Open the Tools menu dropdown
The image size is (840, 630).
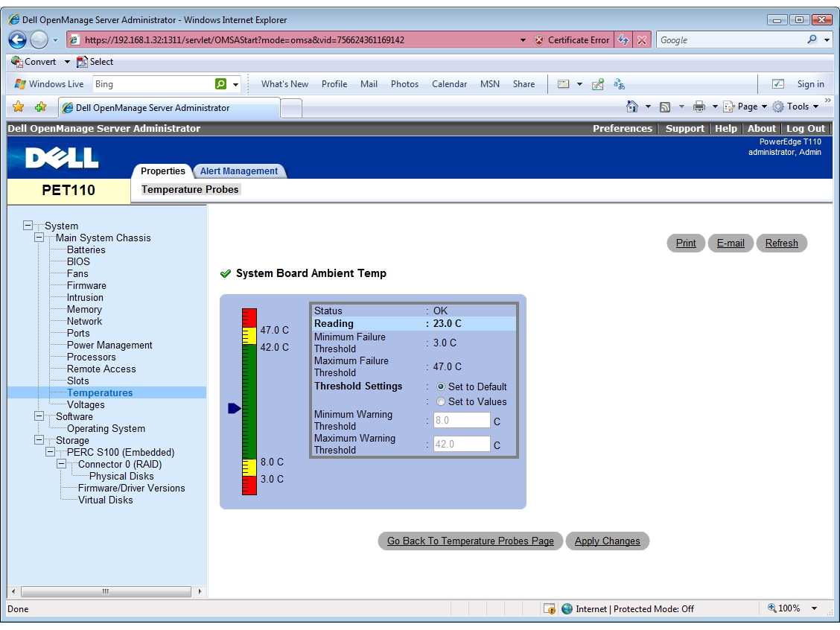click(x=795, y=106)
